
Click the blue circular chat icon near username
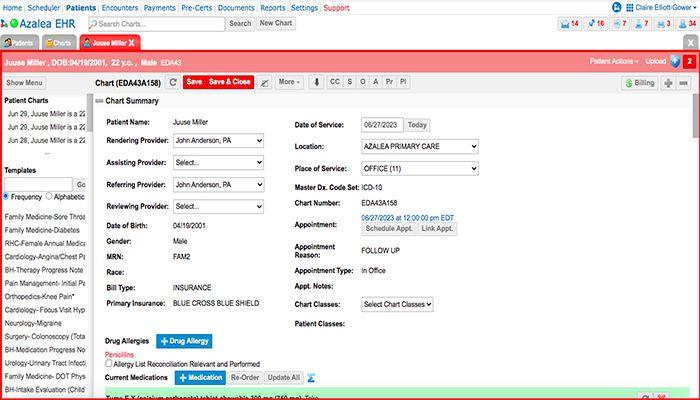pyautogui.click(x=617, y=7)
